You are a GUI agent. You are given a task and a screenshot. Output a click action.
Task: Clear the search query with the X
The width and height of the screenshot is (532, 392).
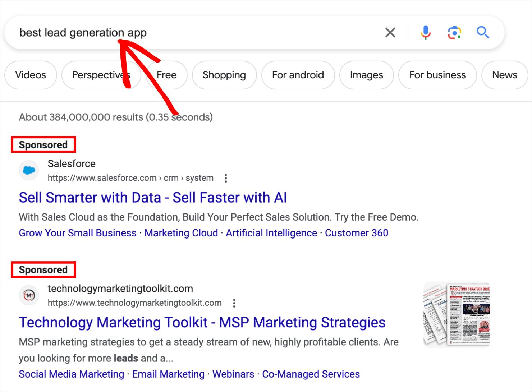coord(390,32)
